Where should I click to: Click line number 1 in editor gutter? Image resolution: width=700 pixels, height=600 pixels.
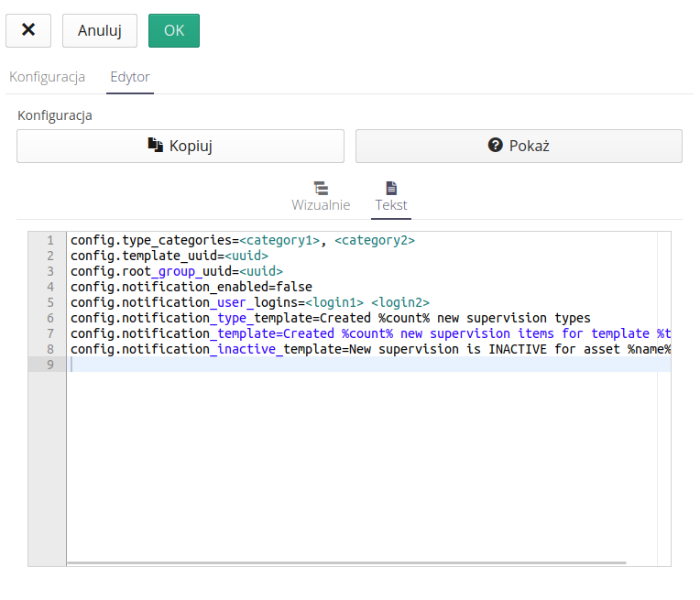click(x=49, y=240)
